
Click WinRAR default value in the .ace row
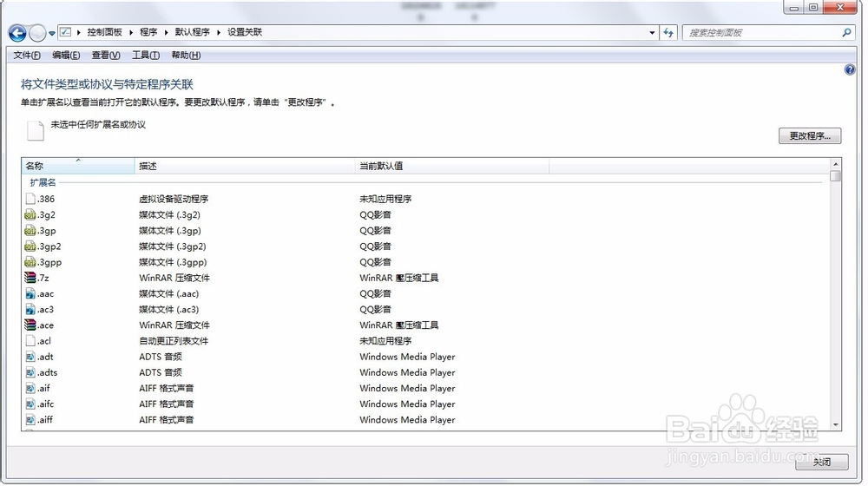[399, 325]
